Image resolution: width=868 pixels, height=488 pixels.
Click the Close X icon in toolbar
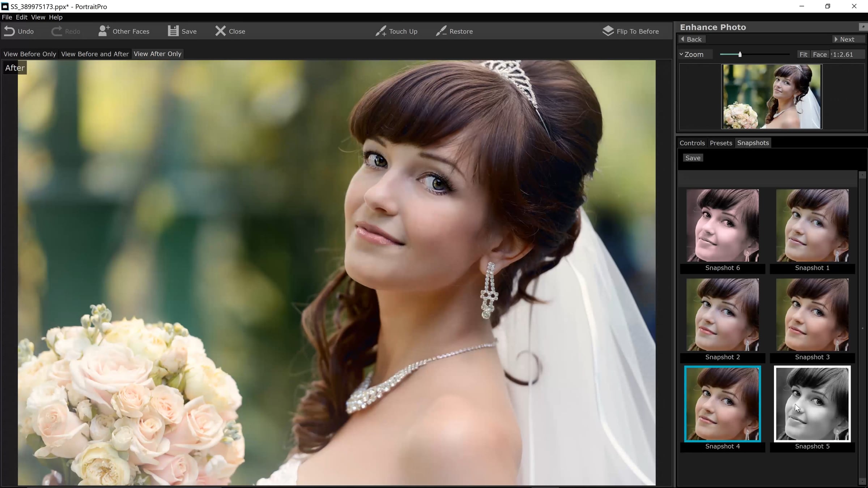[220, 31]
